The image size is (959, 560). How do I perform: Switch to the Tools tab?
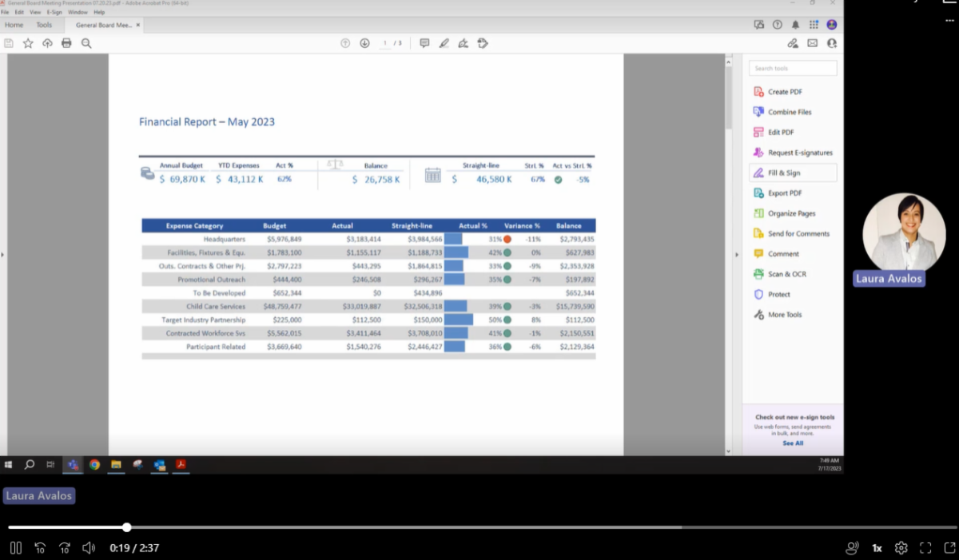coord(44,26)
